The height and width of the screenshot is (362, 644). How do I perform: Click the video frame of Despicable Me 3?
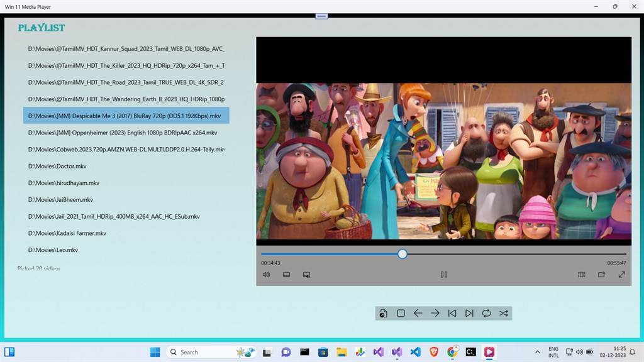pos(444,161)
